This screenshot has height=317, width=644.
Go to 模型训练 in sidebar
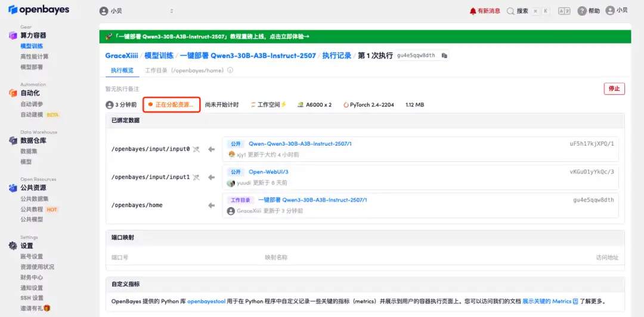pos(32,46)
